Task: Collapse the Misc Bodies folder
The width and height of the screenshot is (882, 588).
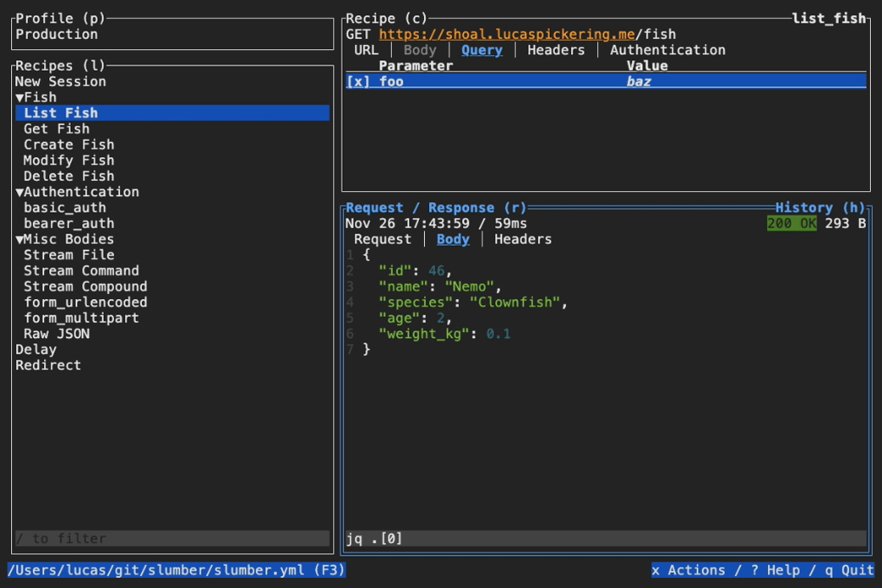Action: point(20,240)
